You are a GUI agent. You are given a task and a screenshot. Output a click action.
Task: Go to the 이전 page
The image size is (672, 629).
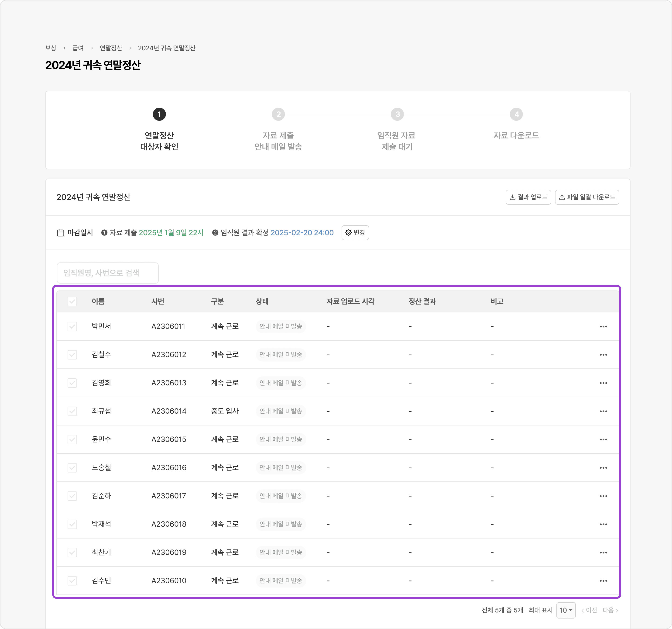(x=589, y=610)
